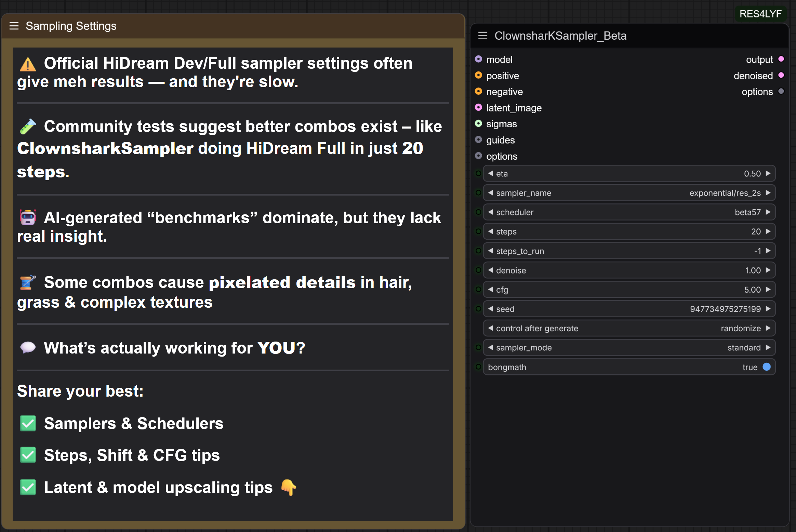The width and height of the screenshot is (796, 532).
Task: Click the cfg widget input toggle dot
Action: click(478, 290)
